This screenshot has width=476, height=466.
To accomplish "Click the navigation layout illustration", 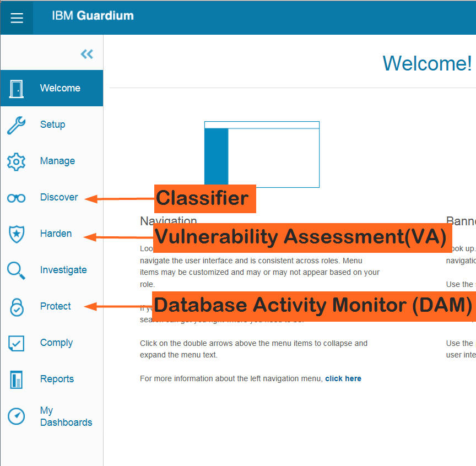I will [x=262, y=155].
